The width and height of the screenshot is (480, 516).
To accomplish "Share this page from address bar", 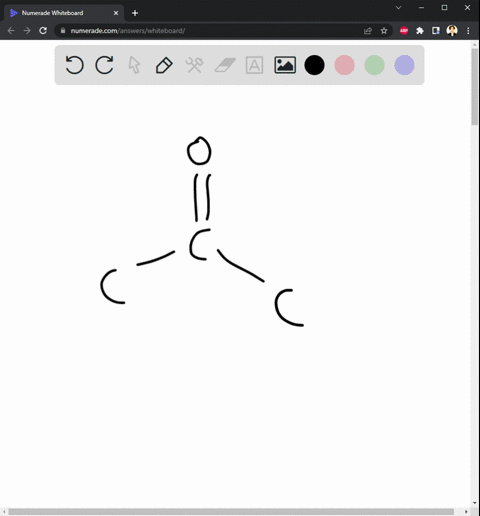I will point(368,31).
